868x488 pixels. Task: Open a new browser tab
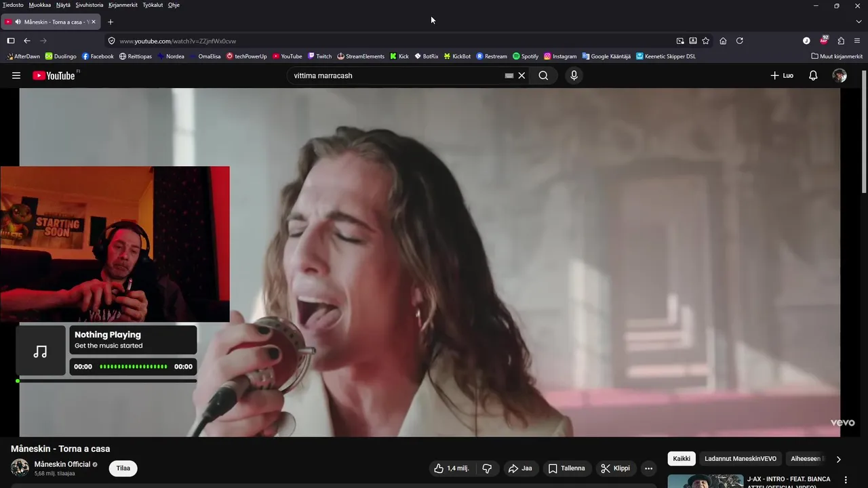[x=111, y=22]
